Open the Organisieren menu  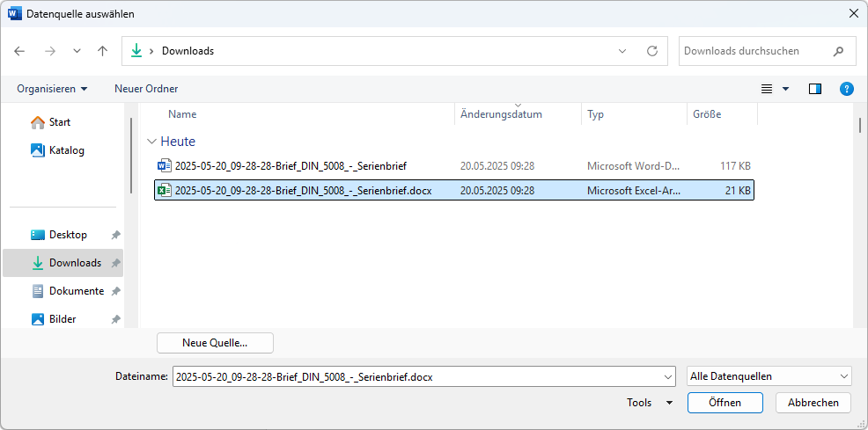[x=52, y=89]
